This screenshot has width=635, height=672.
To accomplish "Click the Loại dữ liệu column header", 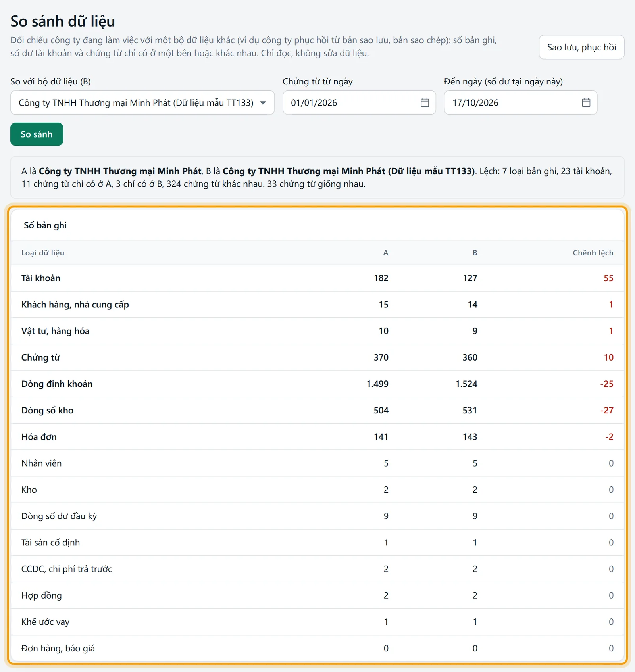I will point(43,253).
